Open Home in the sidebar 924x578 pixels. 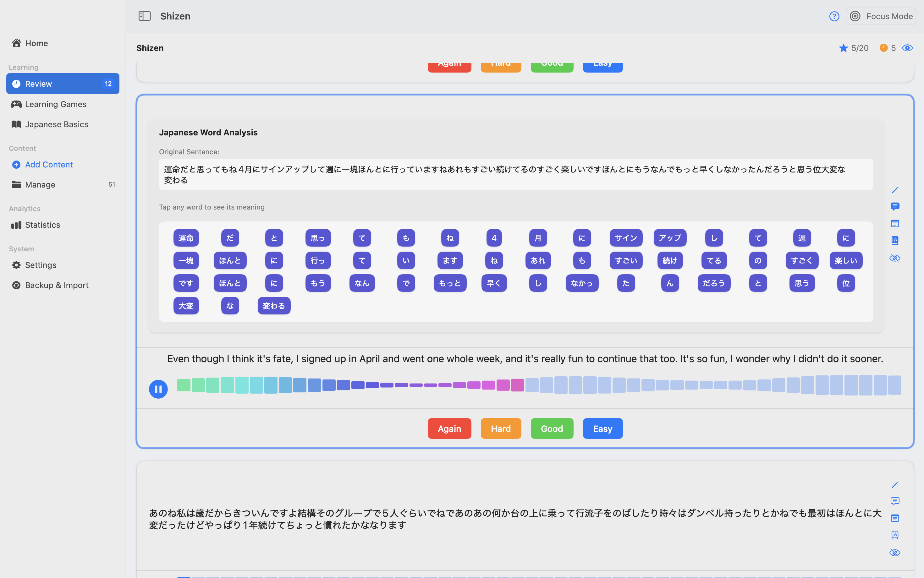(63, 43)
